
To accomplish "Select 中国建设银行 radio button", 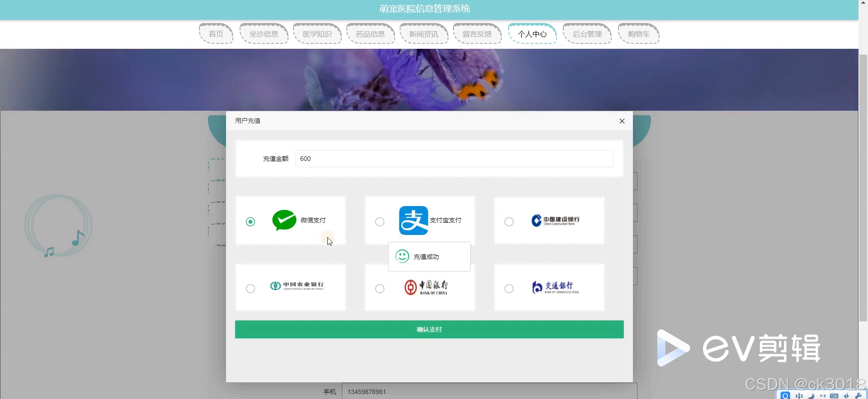I will pyautogui.click(x=509, y=221).
